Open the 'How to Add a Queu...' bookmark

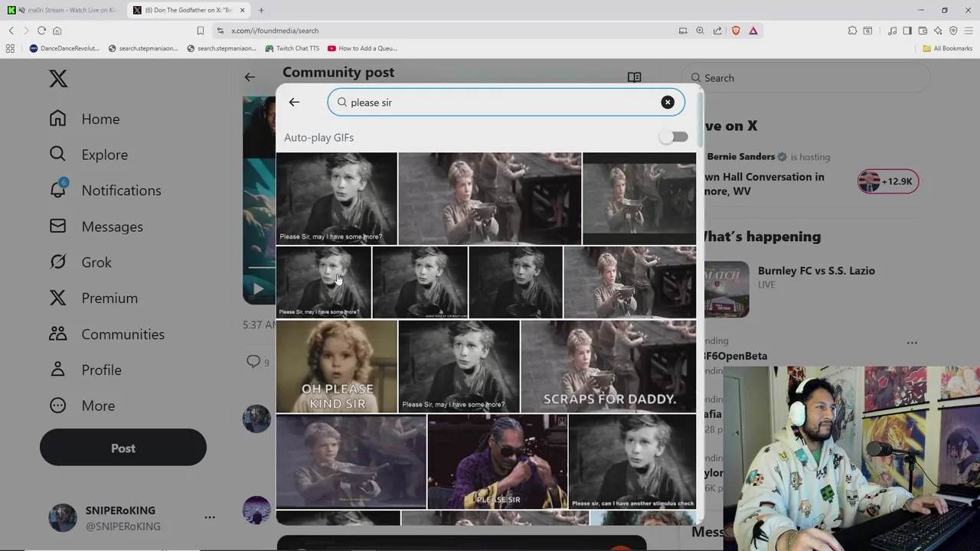point(362,48)
